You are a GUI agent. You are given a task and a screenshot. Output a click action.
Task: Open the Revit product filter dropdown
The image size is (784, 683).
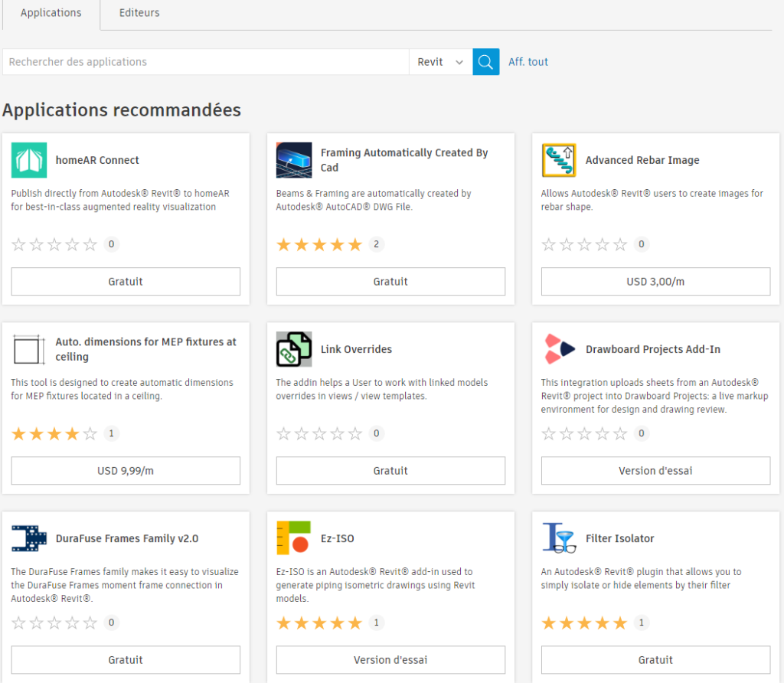point(440,61)
